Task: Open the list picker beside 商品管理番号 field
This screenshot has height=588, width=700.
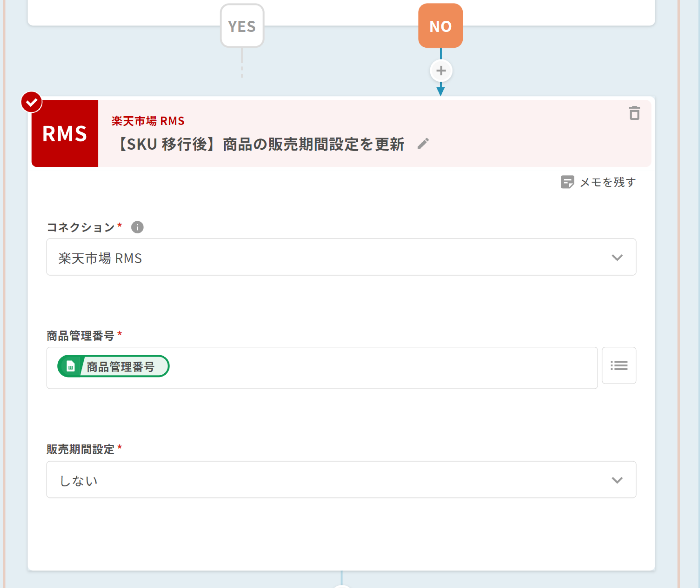Action: [x=619, y=365]
